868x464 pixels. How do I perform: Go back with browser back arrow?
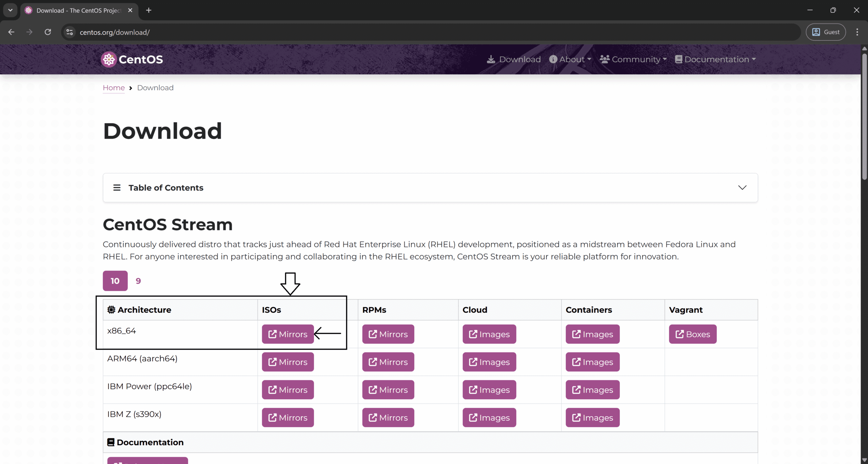pos(11,32)
